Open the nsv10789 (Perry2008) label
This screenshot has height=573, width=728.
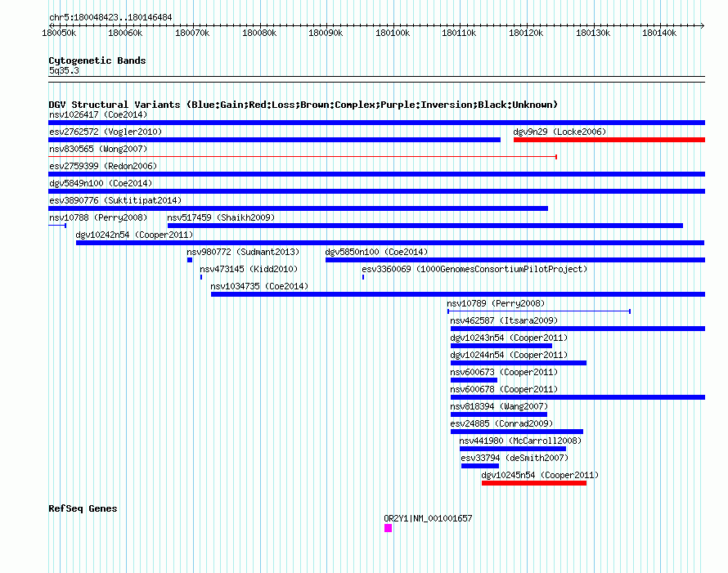[496, 303]
